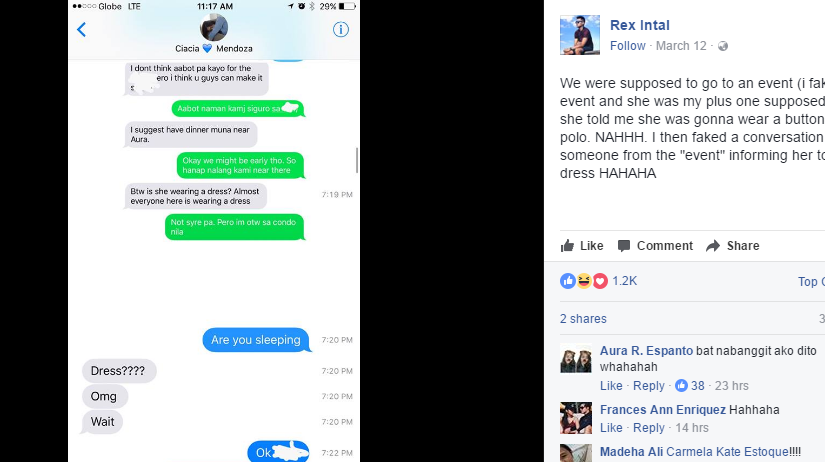
Task: Click the Comment speech bubble icon
Action: tap(624, 246)
